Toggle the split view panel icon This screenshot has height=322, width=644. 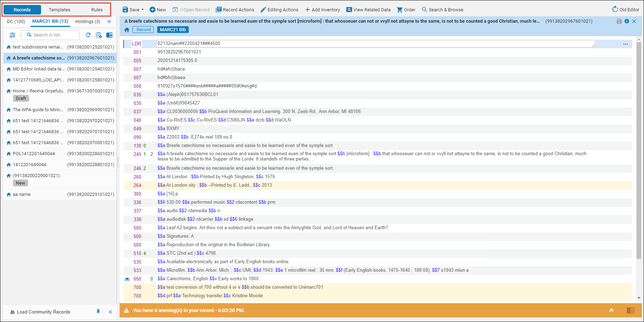(x=109, y=35)
